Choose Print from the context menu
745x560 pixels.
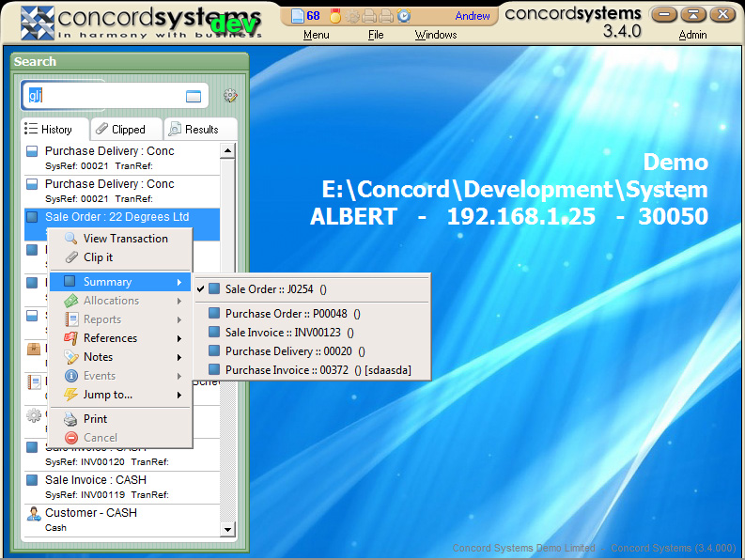95,419
